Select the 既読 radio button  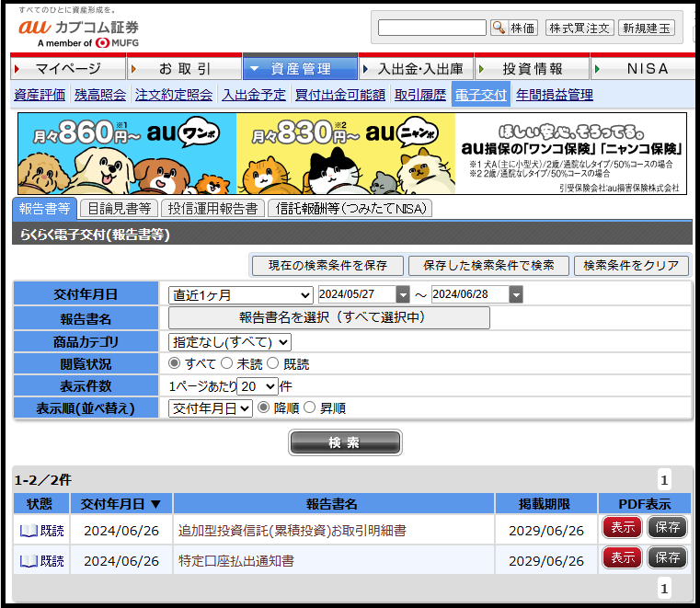coord(273,363)
